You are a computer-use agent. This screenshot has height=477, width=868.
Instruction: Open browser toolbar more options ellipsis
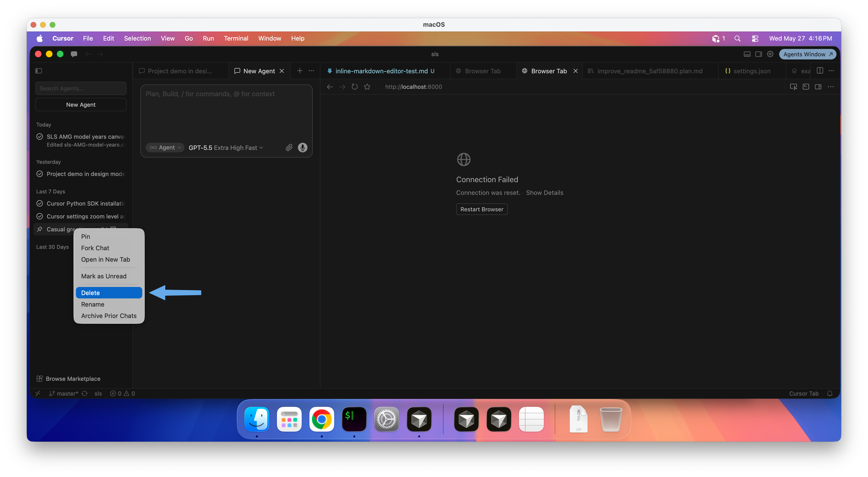(x=831, y=87)
